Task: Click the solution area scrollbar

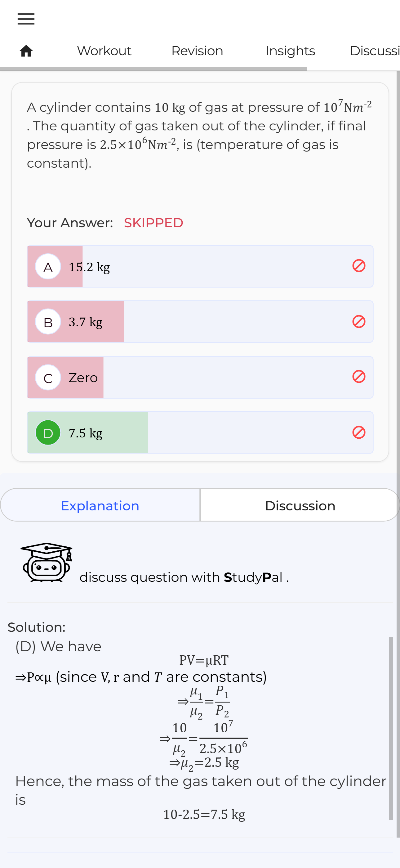Action: (x=391, y=728)
